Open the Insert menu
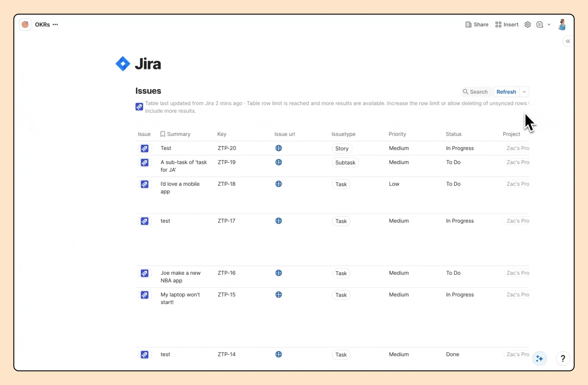Viewport: 588px width, 385px height. coord(507,25)
